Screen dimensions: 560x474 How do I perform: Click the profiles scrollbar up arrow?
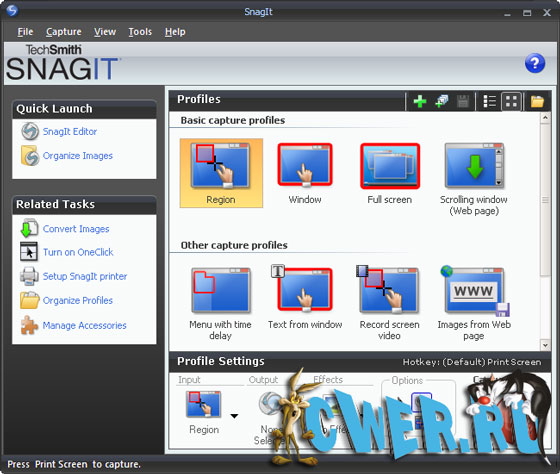click(x=545, y=118)
